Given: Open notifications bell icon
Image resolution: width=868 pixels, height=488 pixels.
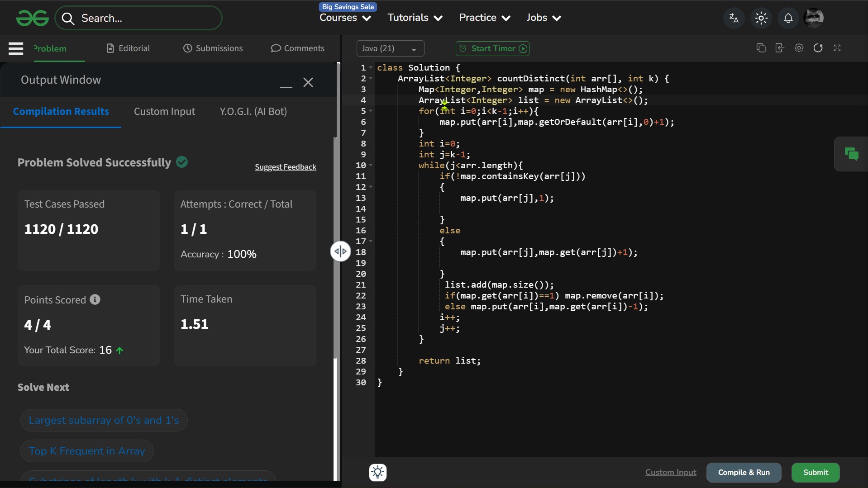Looking at the screenshot, I should 788,18.
